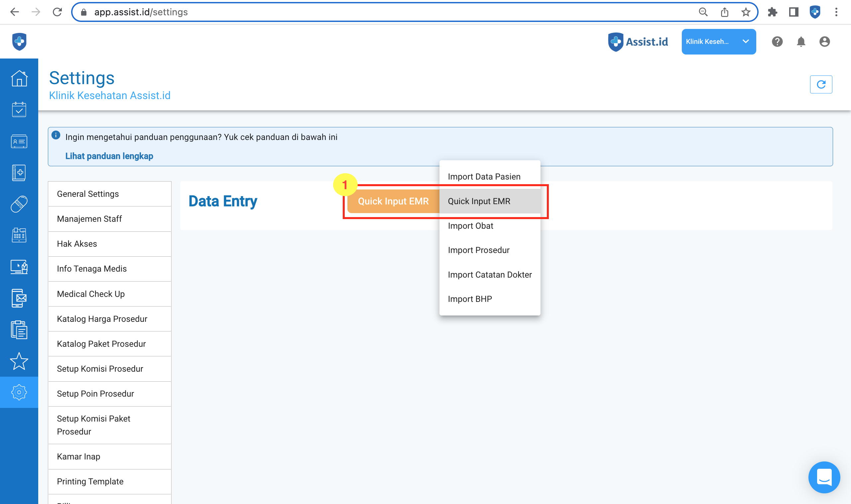This screenshot has height=504, width=851.
Task: Click Lihat panduan lengkap link
Action: (109, 156)
